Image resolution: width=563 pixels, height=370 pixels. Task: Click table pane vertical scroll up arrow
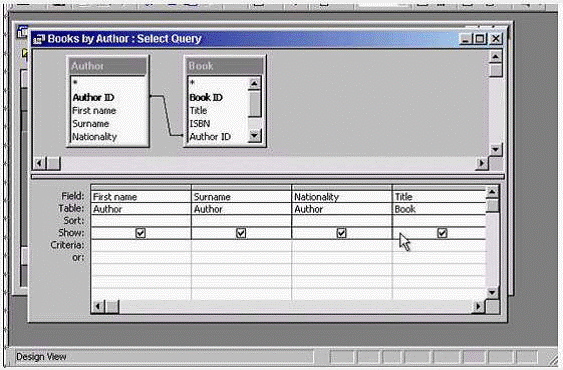pos(496,57)
